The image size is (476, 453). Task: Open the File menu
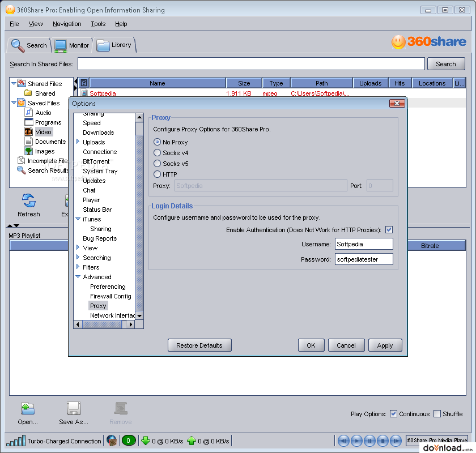(x=14, y=24)
